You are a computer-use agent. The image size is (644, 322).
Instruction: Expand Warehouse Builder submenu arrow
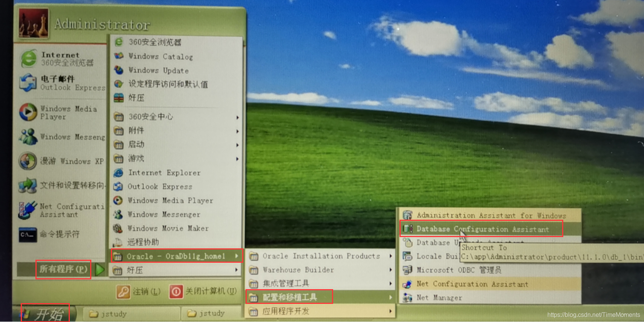[x=391, y=270]
